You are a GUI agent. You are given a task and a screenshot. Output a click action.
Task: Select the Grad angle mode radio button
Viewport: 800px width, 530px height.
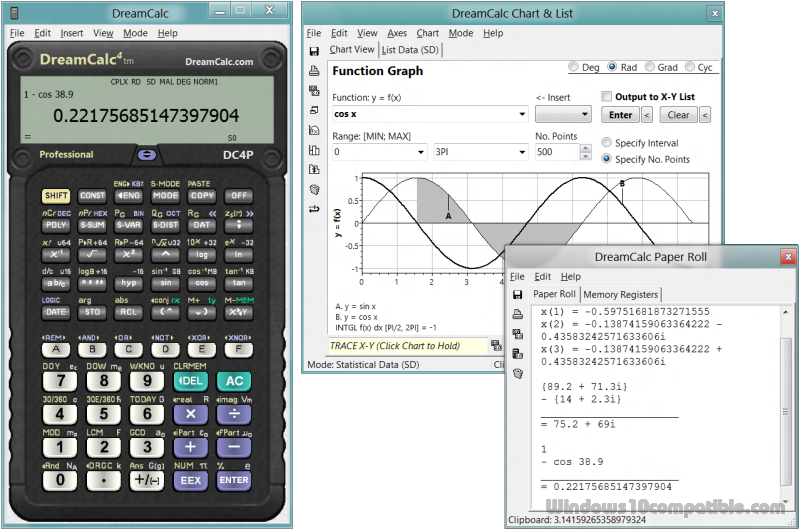click(650, 67)
